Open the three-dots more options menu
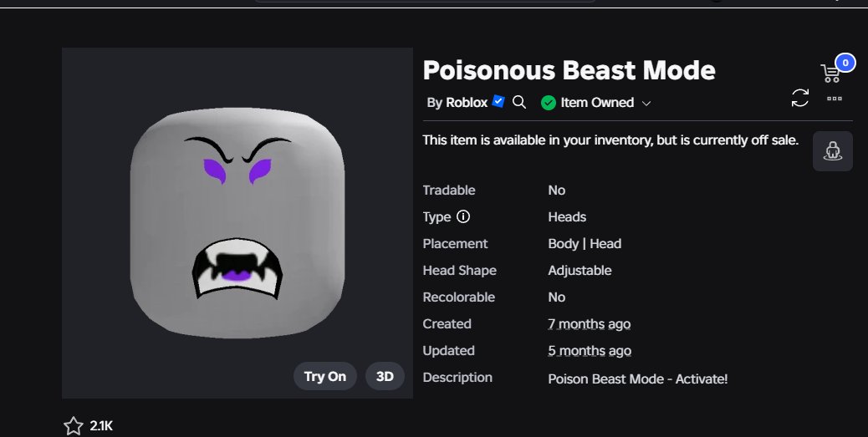 click(835, 99)
